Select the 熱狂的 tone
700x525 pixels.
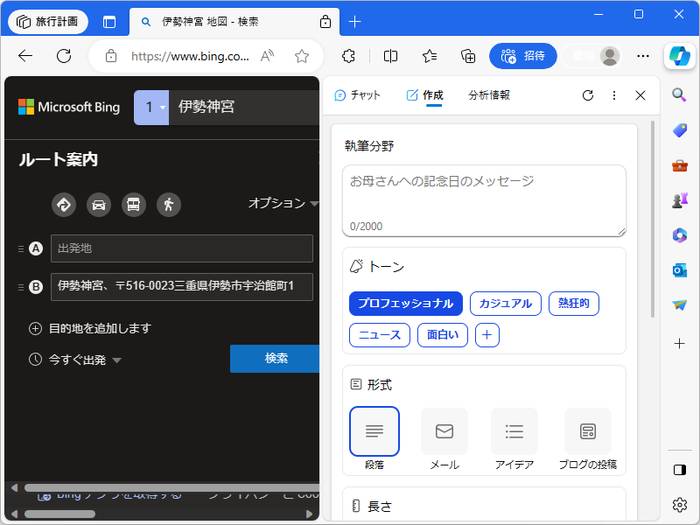[x=574, y=304]
